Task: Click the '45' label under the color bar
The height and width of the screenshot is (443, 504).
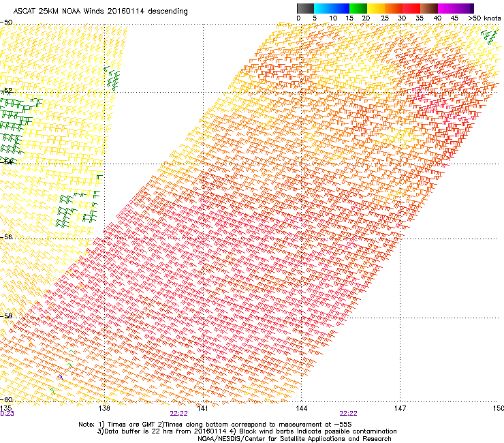Action: click(454, 18)
